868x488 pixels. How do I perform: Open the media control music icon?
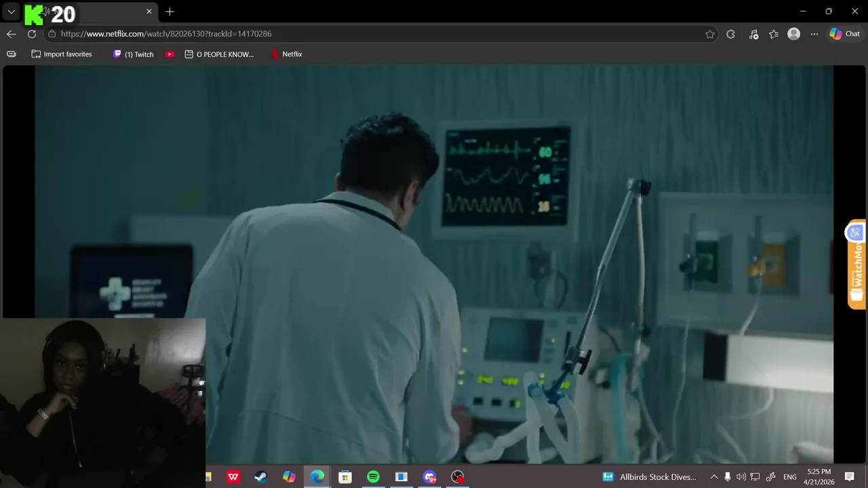click(753, 34)
